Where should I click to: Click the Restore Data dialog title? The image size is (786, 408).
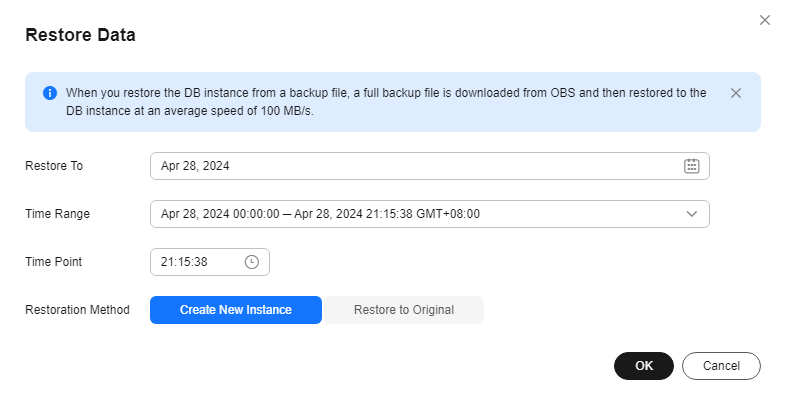(80, 35)
